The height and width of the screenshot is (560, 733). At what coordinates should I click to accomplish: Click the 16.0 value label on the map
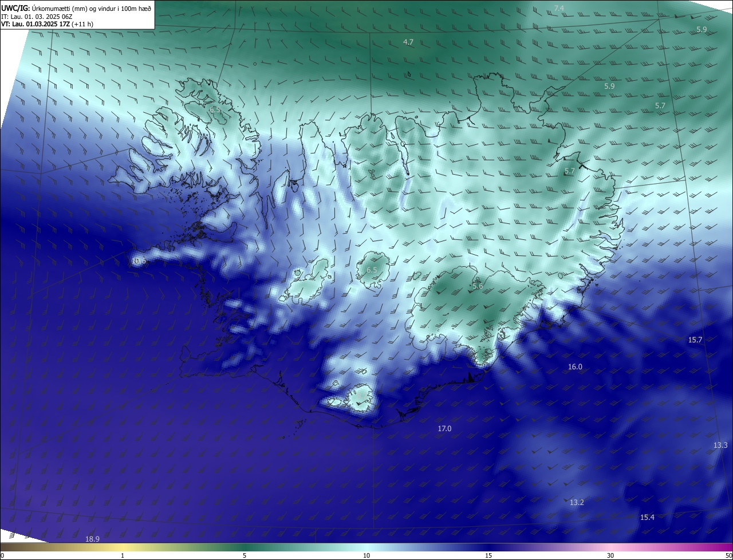pos(575,367)
